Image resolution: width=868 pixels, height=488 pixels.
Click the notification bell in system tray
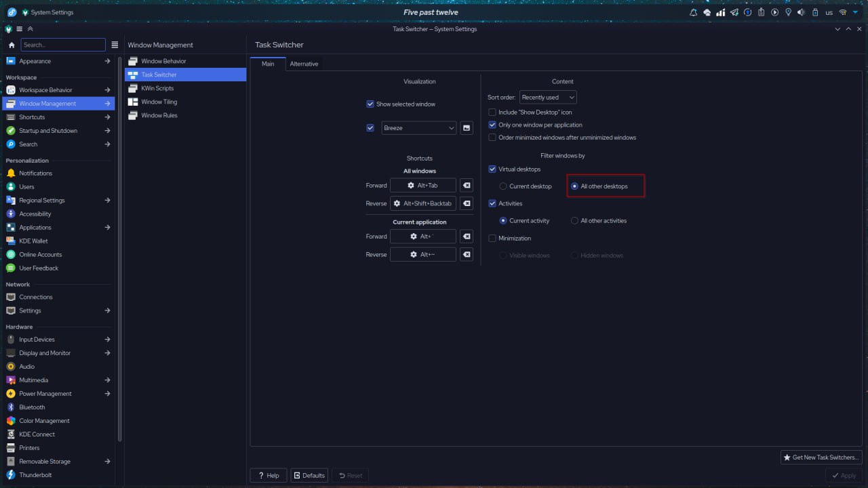pyautogui.click(x=693, y=12)
